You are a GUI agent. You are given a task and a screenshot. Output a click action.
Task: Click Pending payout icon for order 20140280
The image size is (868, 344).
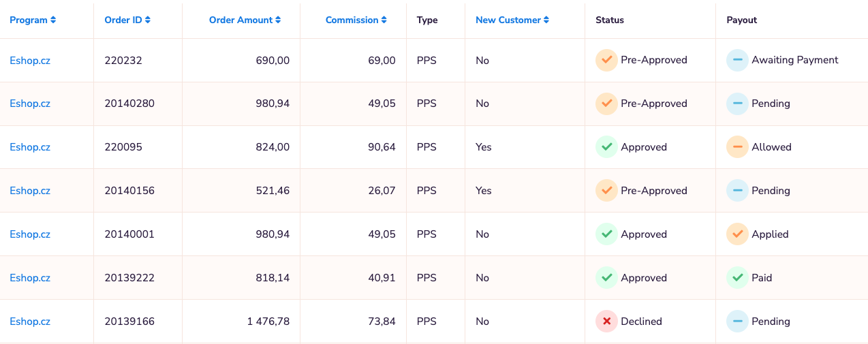[x=737, y=104]
